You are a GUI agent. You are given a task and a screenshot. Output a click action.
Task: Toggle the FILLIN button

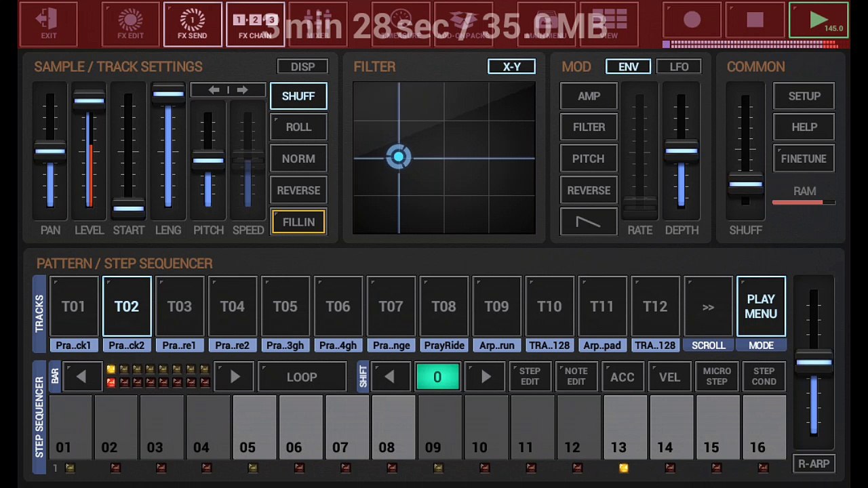point(298,222)
